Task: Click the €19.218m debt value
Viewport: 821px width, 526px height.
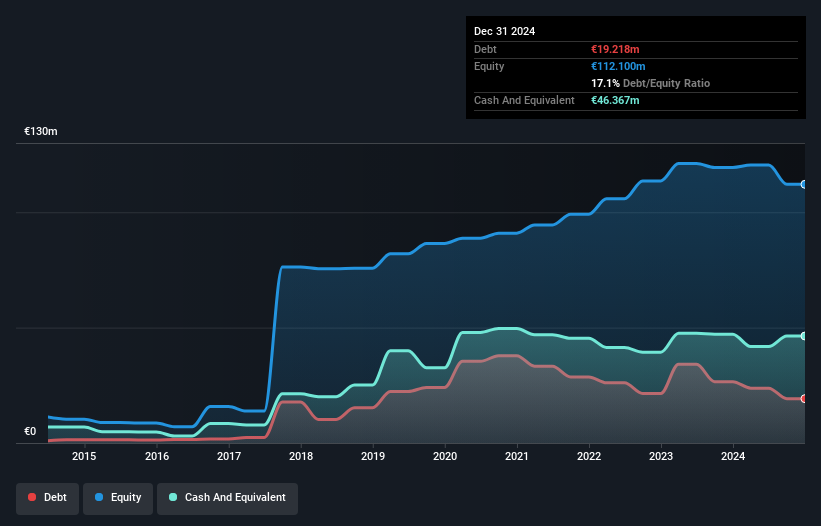Action: [x=615, y=49]
